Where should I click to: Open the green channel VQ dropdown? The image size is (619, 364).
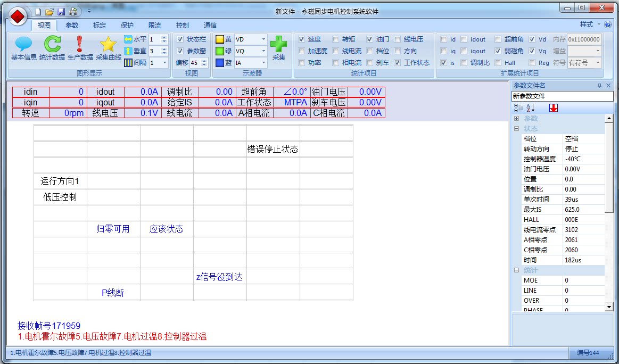pyautogui.click(x=263, y=51)
